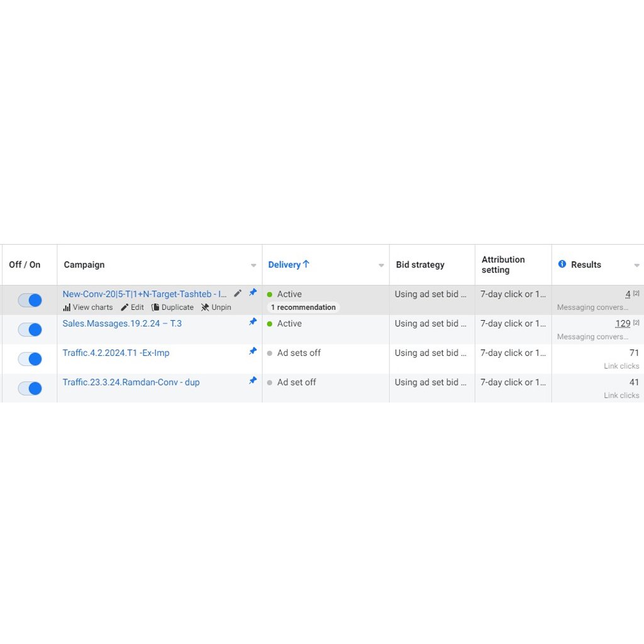Click the pin icon on New-Conv campaign row

253,292
